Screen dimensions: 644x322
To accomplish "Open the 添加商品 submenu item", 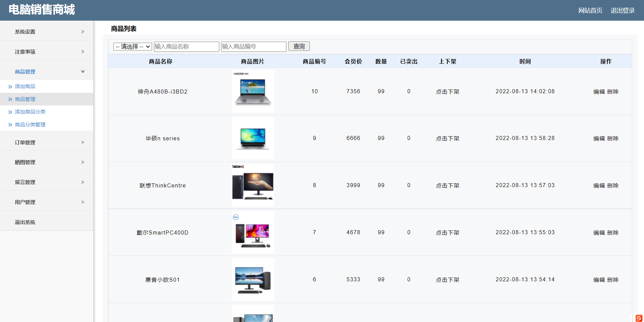I will coord(25,86).
